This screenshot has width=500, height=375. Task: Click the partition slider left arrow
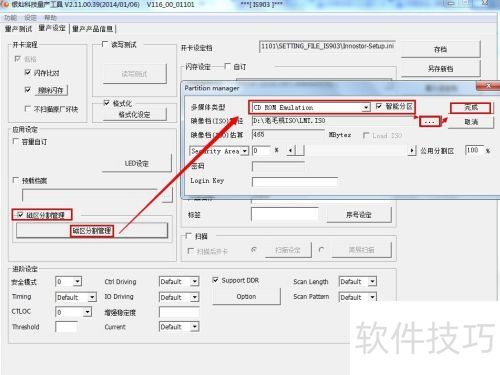coord(291,151)
